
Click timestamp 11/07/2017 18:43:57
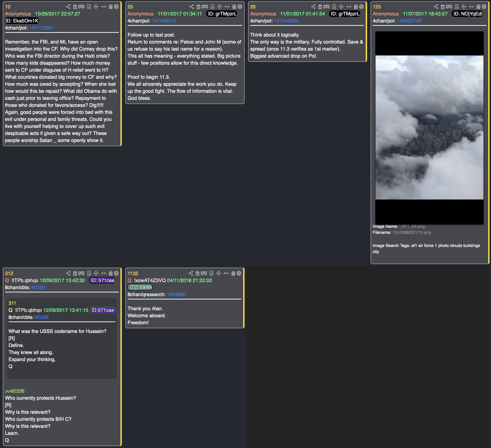click(425, 14)
